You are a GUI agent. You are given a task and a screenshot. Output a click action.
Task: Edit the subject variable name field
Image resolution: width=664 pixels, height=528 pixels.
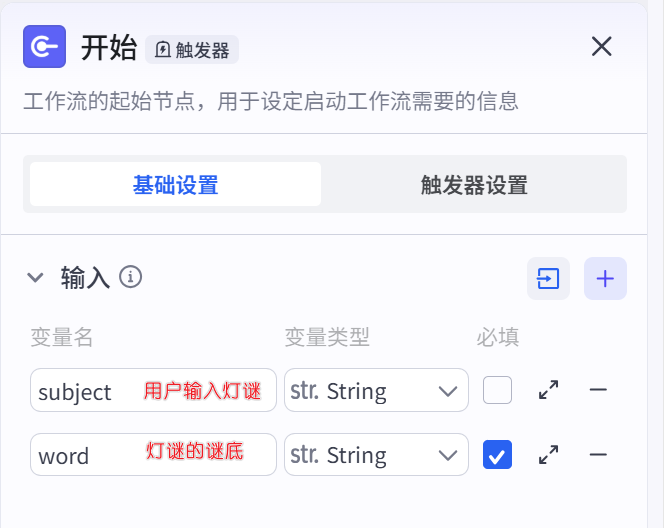tap(85, 391)
